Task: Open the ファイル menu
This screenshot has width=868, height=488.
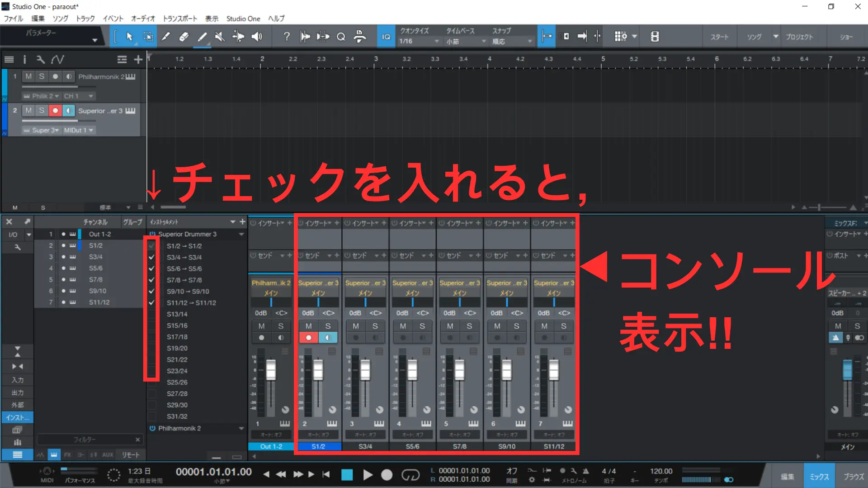Action: [14, 19]
